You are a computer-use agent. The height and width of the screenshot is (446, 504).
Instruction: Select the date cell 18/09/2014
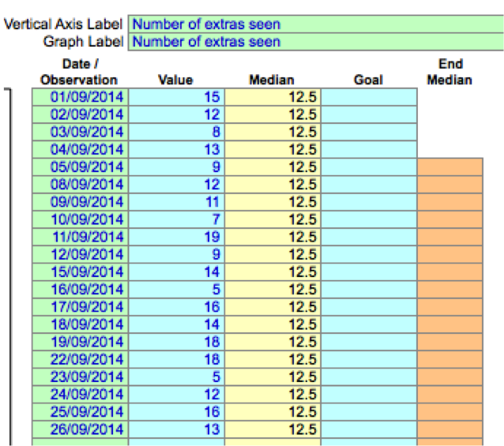coord(81,324)
